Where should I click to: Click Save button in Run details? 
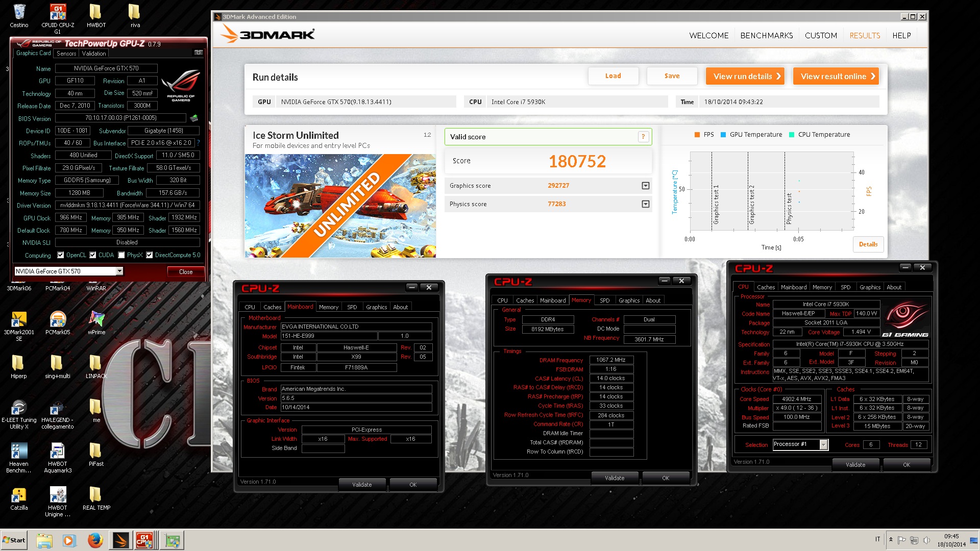(672, 76)
